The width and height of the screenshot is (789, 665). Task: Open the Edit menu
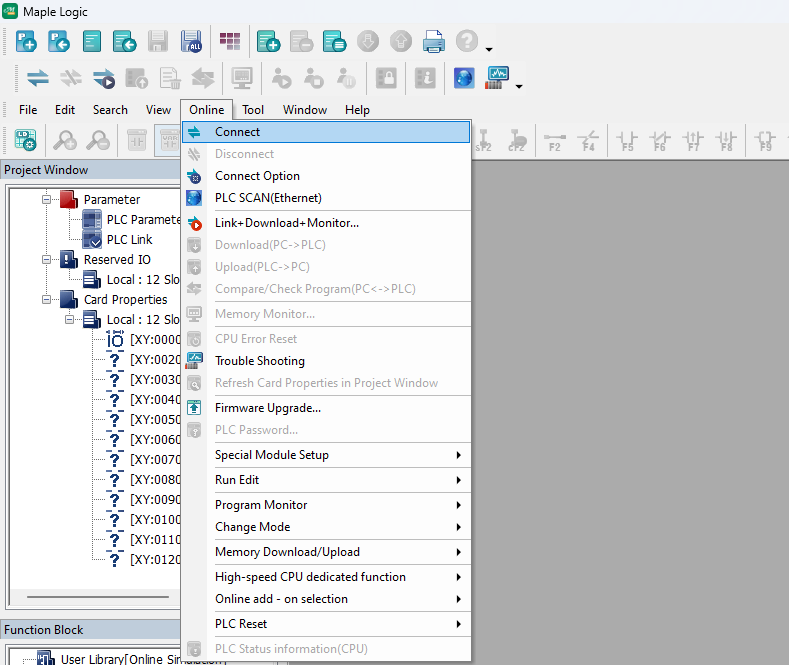[x=65, y=110]
